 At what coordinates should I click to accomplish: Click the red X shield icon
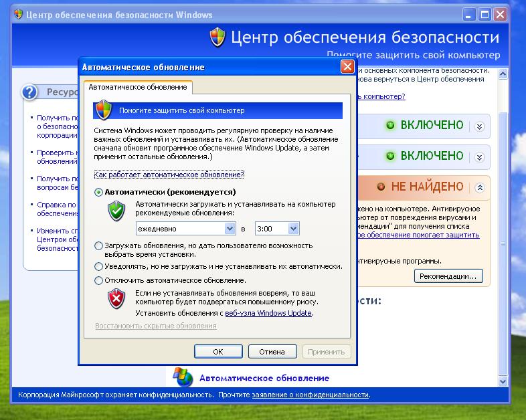[116, 298]
